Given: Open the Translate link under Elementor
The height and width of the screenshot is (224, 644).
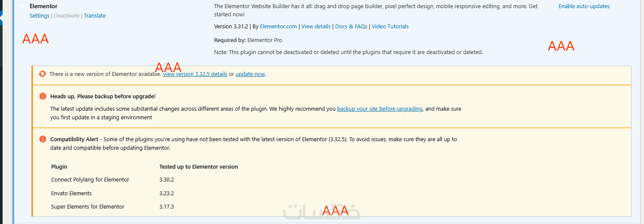Looking at the screenshot, I should (95, 16).
